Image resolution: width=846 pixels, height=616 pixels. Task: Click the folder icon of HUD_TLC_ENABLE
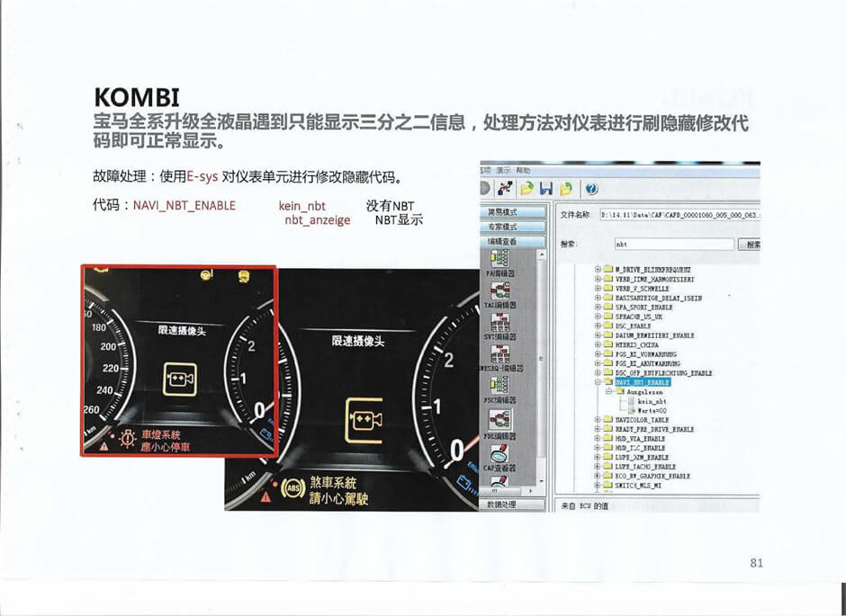click(608, 448)
